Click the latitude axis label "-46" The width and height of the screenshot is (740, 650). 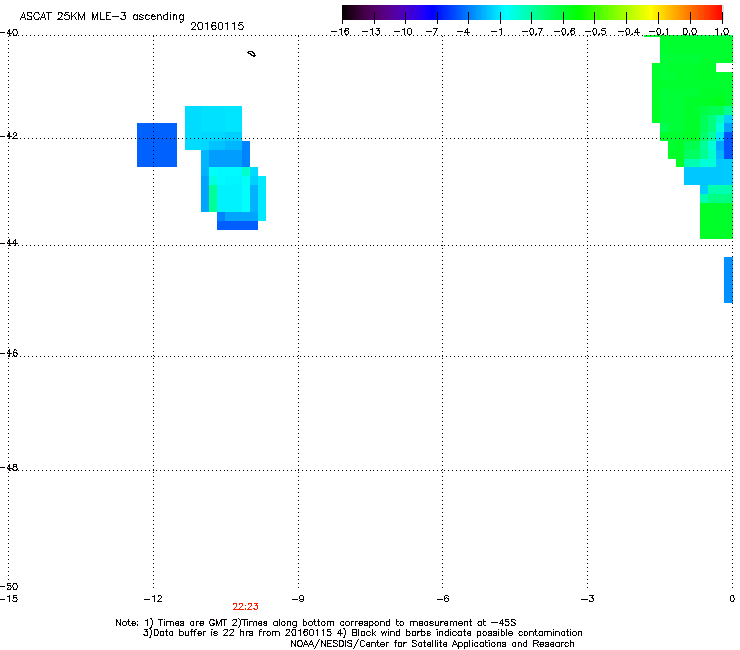click(9, 353)
